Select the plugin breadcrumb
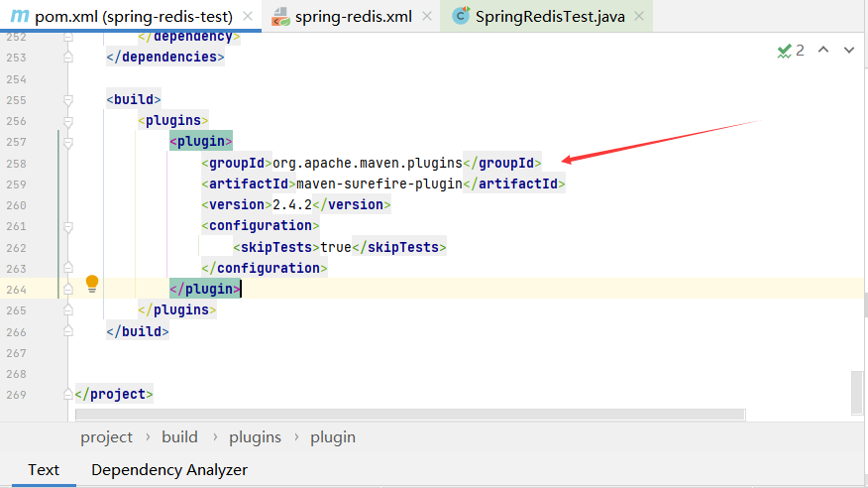The height and width of the screenshot is (488, 868). [333, 437]
